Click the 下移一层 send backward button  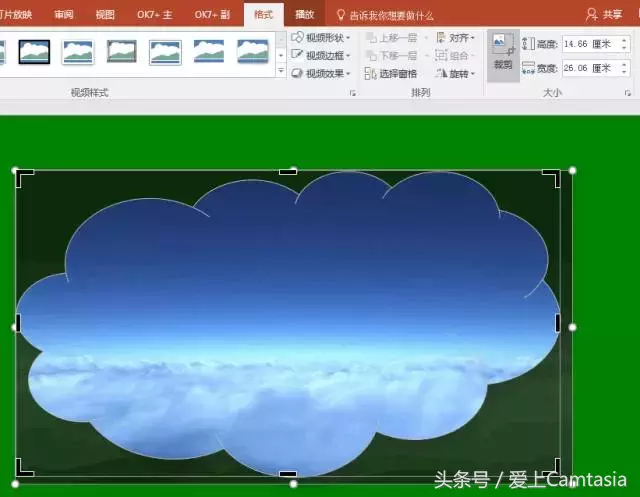[392, 55]
